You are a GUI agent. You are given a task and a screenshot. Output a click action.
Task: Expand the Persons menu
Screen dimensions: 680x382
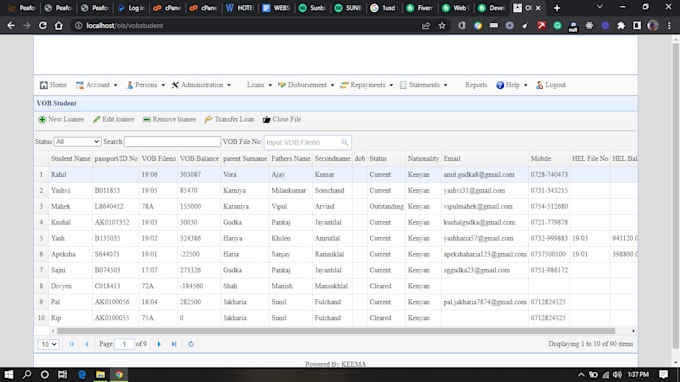pyautogui.click(x=145, y=85)
